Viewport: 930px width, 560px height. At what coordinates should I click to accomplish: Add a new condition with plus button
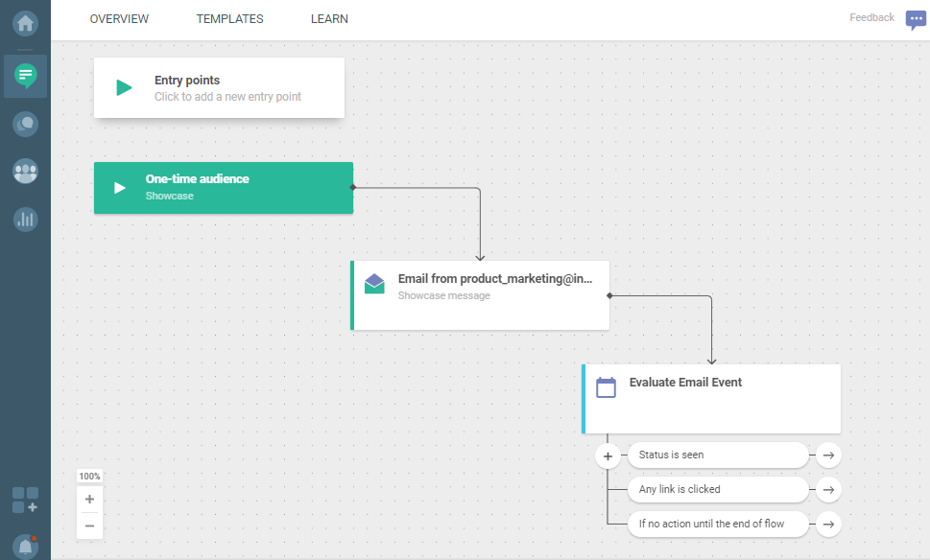[x=608, y=456]
